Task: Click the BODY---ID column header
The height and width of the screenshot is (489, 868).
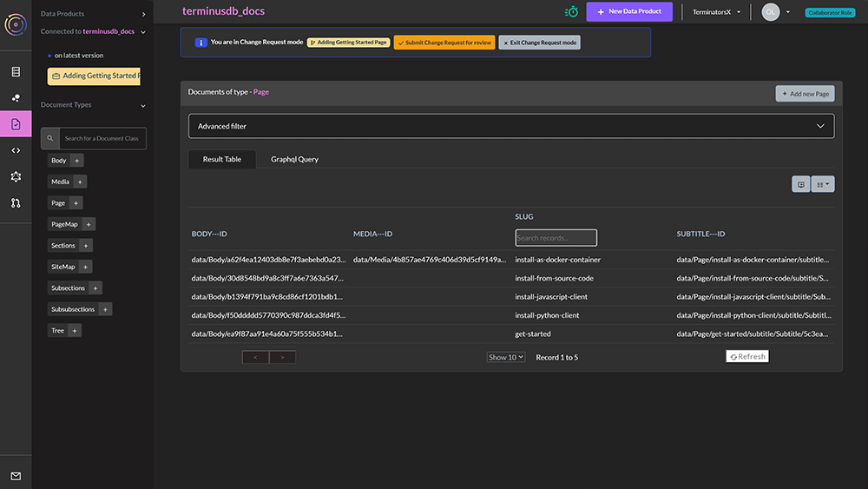Action: point(209,234)
